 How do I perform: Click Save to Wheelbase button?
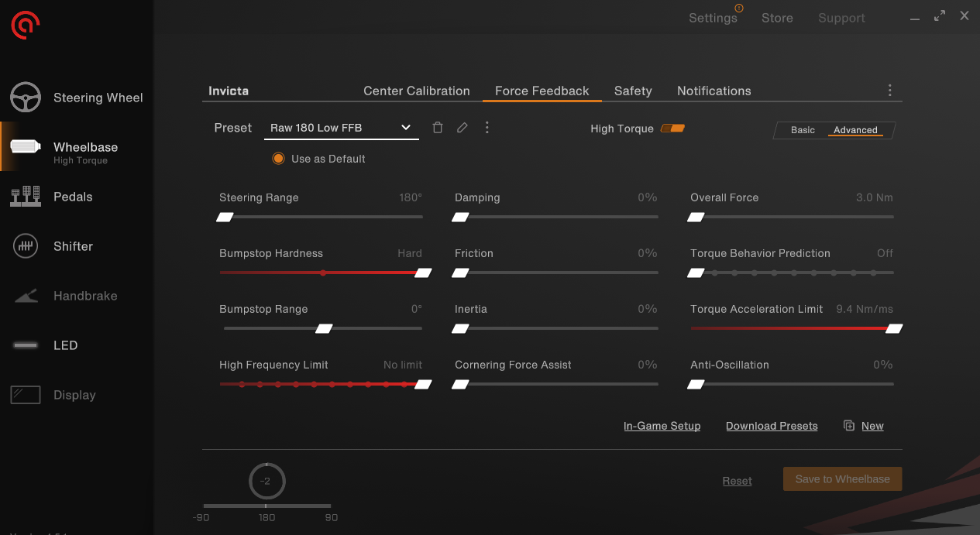point(842,479)
